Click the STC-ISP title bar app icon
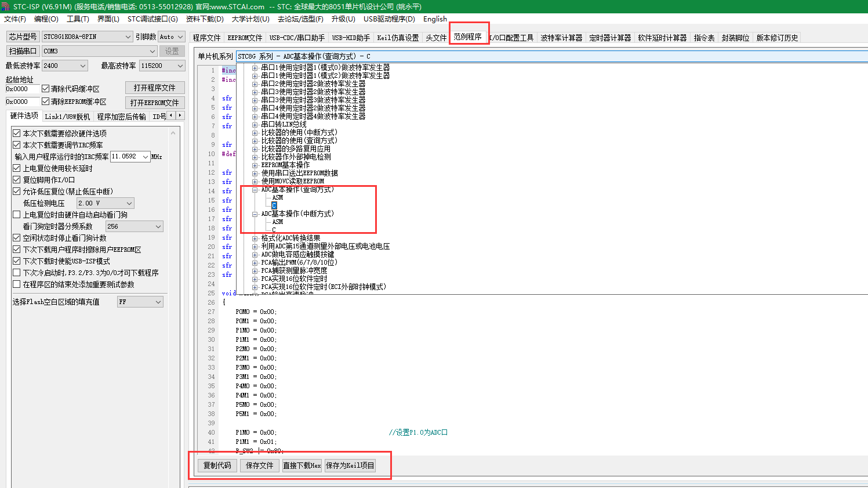868x488 pixels. (6, 6)
